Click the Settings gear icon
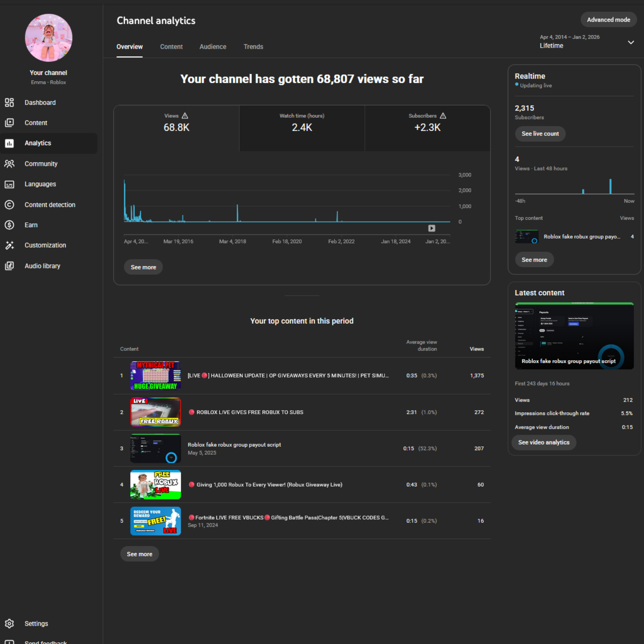 (x=9, y=624)
